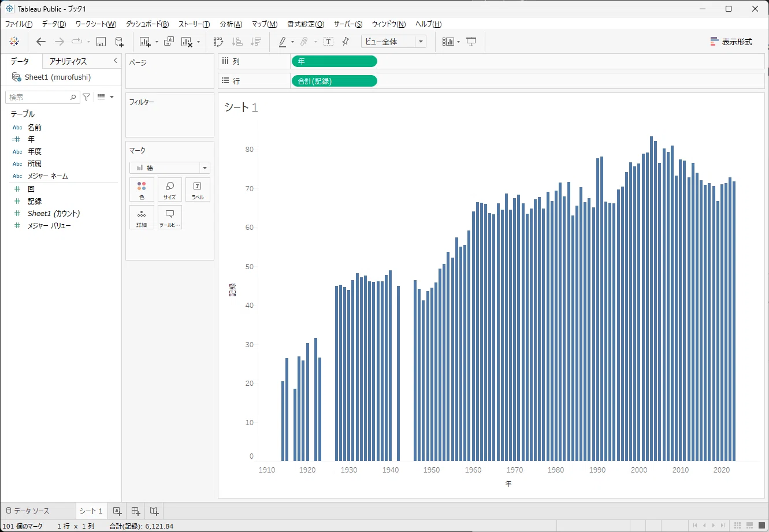Collapse the data pane with the chevron
Screen dimensions: 769x532
click(x=115, y=61)
